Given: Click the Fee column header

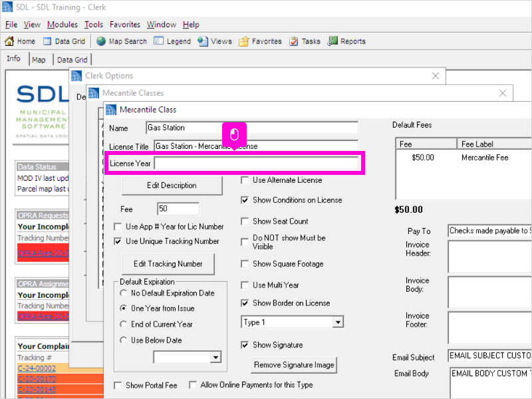Looking at the screenshot, I should (x=426, y=144).
